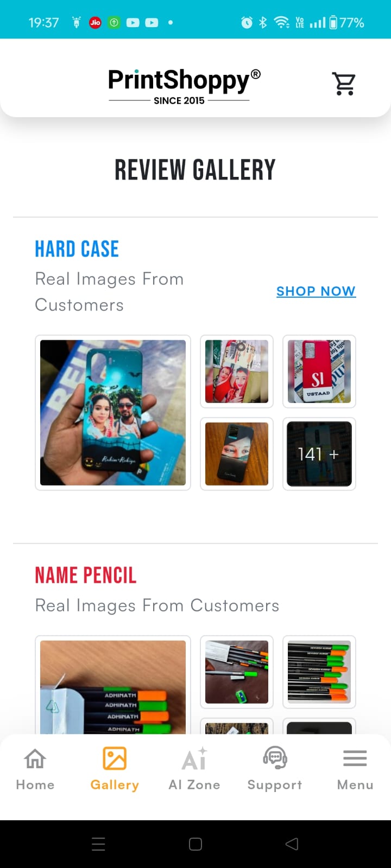This screenshot has height=868, width=391.
Task: Open the shopping cart icon
Action: point(344,84)
